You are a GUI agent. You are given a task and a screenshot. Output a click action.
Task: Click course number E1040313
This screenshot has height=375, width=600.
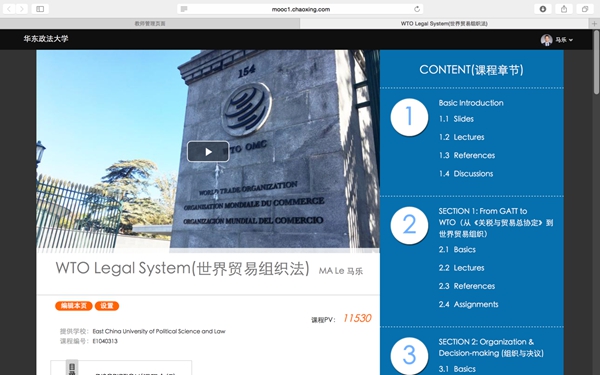pos(105,341)
